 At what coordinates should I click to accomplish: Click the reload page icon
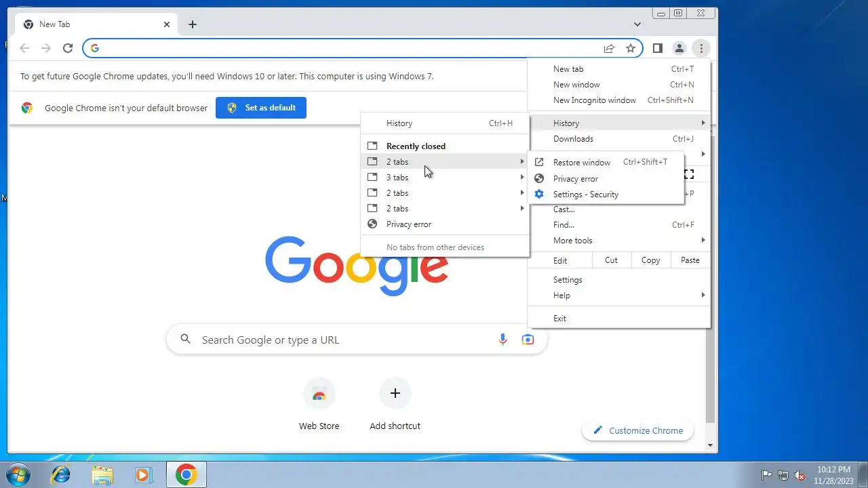pos(68,48)
